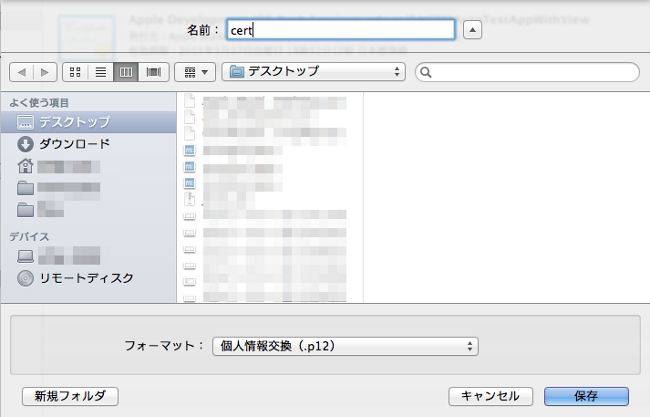
Task: Switch to icon view
Action: 75,72
